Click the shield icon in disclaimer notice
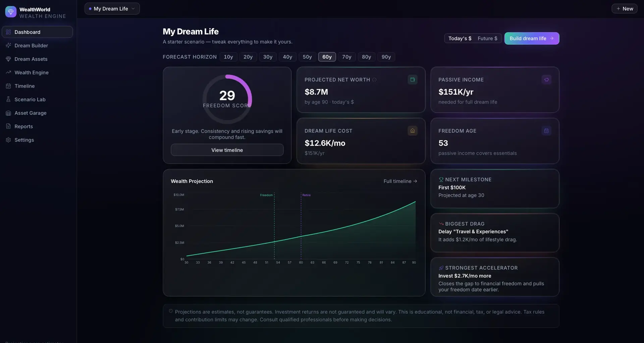 (171, 311)
